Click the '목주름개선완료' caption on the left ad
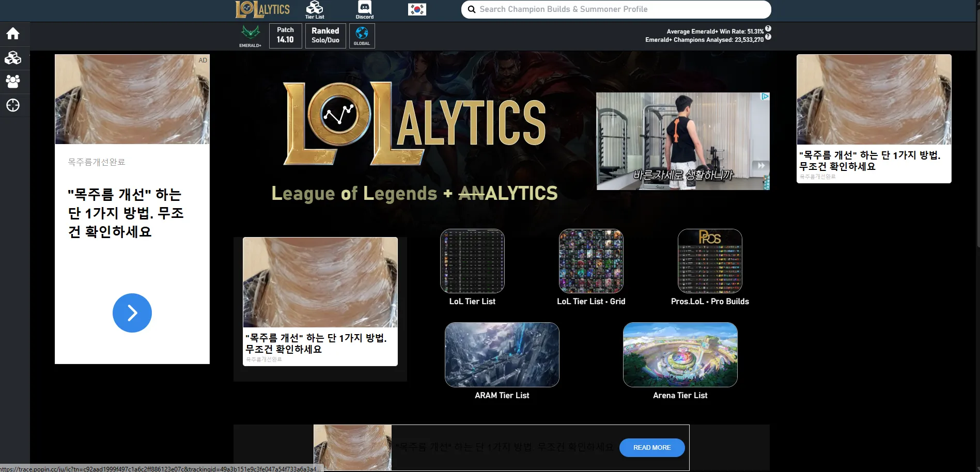The image size is (980, 472). 97,162
